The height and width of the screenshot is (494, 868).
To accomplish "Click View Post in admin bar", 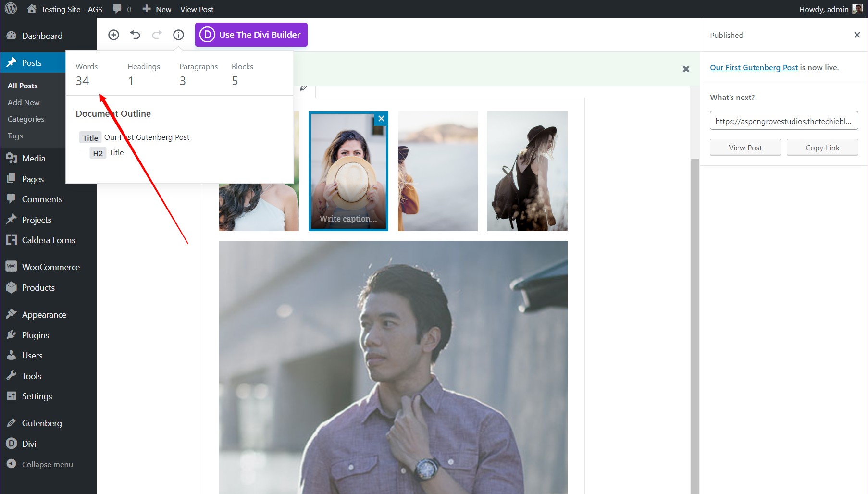I will (197, 9).
